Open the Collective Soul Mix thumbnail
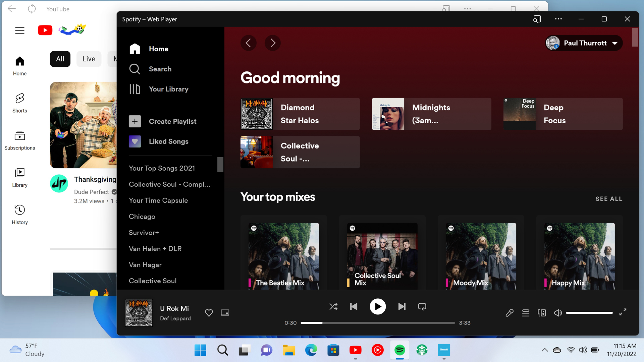This screenshot has width=644, height=362. [x=382, y=255]
